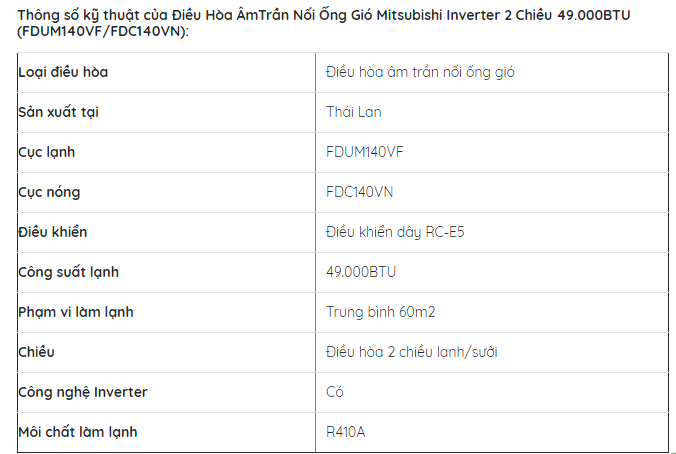Click the "Cục nóng" label cell
676x454 pixels.
pos(49,192)
